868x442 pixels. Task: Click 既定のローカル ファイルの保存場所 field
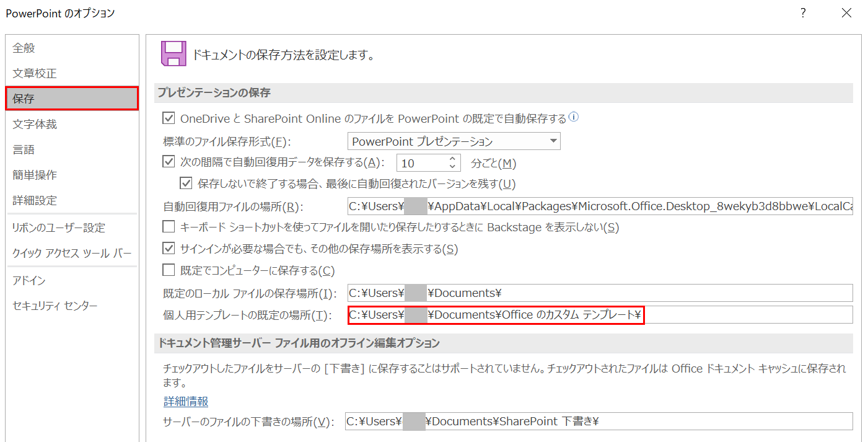[600, 293]
